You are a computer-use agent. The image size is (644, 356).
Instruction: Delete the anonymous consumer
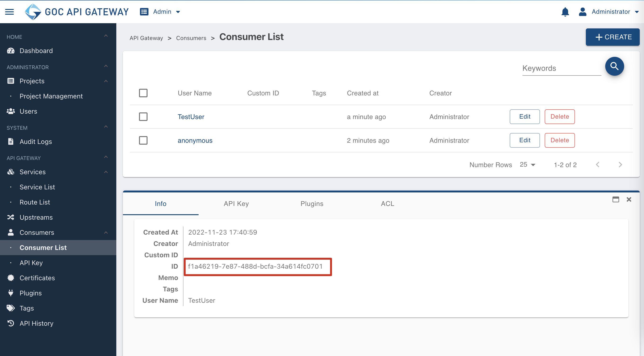point(560,140)
